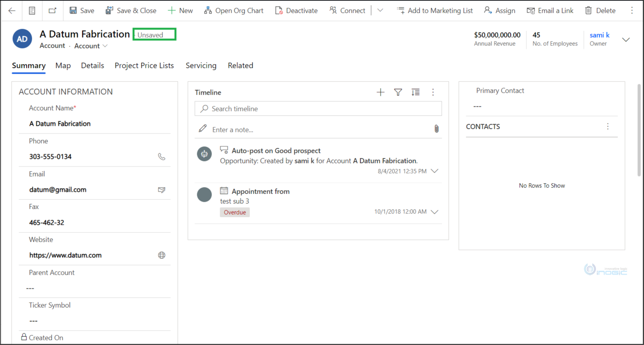Screen dimensions: 644x345
Task: Open the command bar overflow menu
Action: (632, 10)
